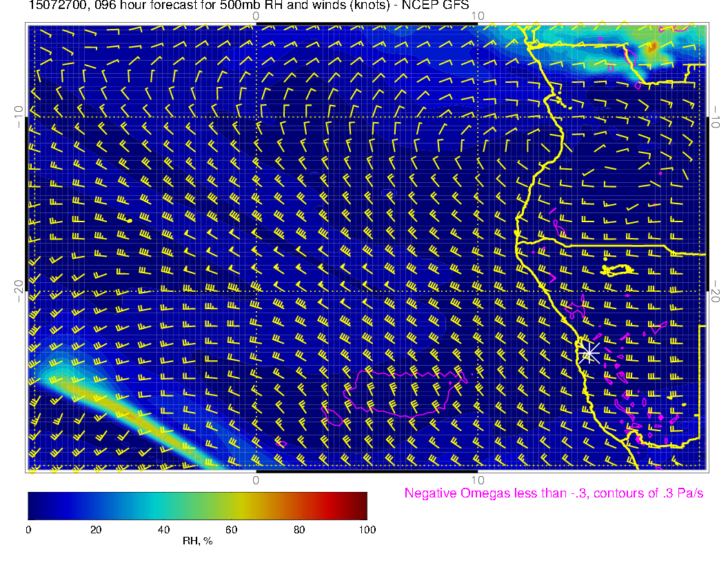Image resolution: width=728 pixels, height=563 pixels.
Task: Click the 'RH, %' colorbar label
Action: (197, 541)
